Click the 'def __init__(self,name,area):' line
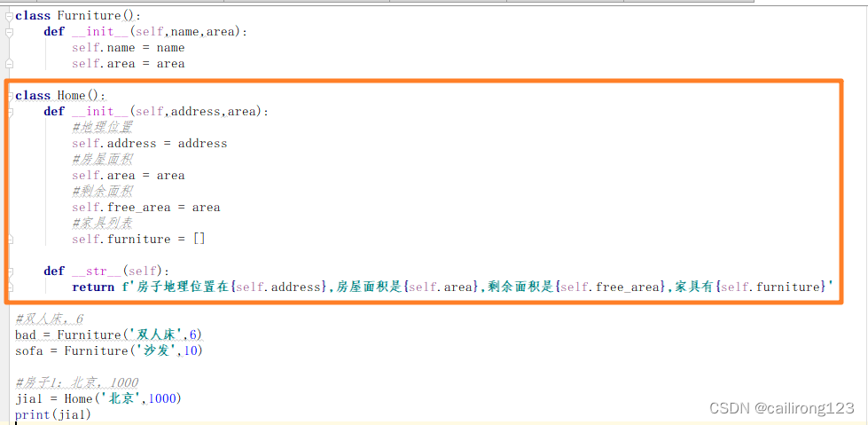Viewport: 868px width, 425px height. [145, 32]
